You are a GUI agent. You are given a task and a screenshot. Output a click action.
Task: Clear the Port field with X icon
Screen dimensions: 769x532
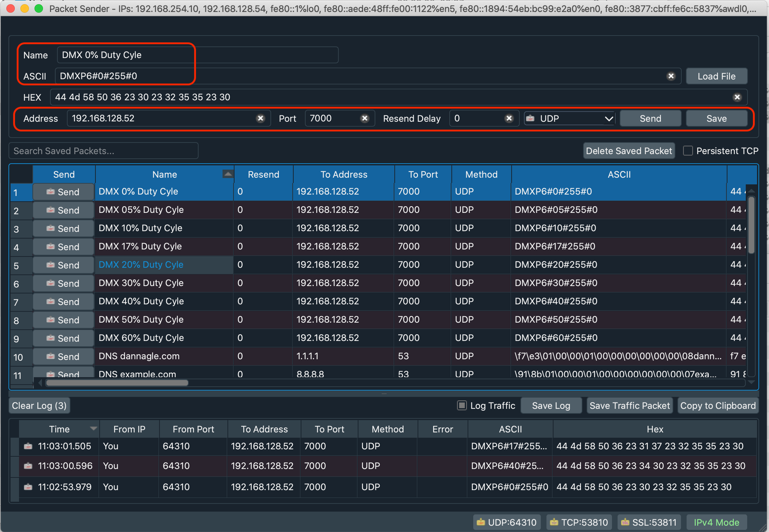coord(365,119)
